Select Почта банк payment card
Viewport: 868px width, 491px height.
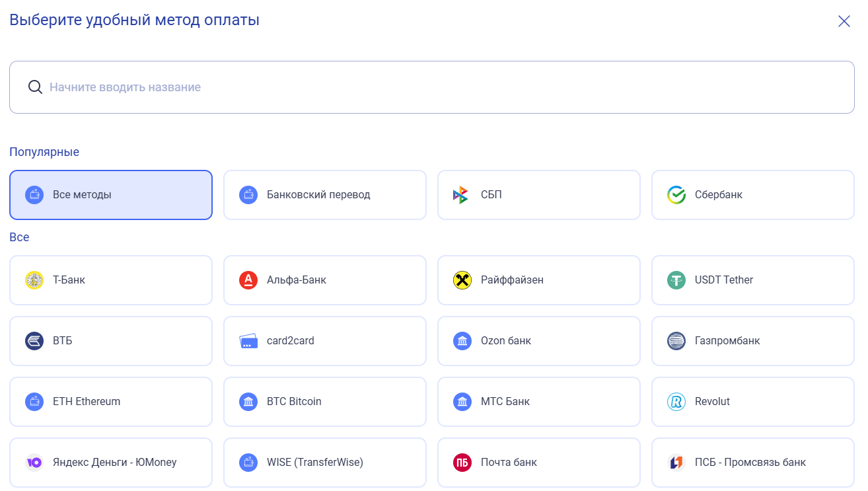(539, 463)
